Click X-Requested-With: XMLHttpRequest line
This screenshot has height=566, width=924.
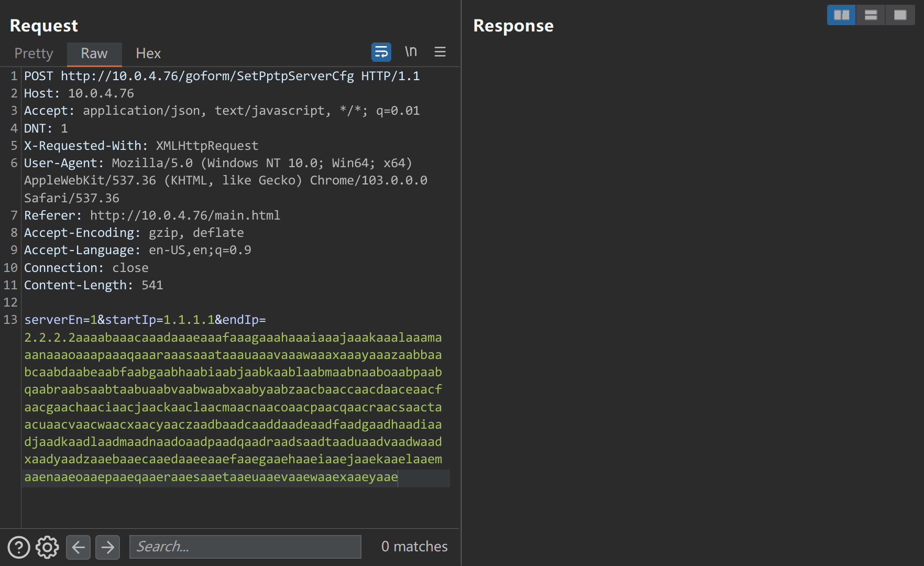click(141, 146)
